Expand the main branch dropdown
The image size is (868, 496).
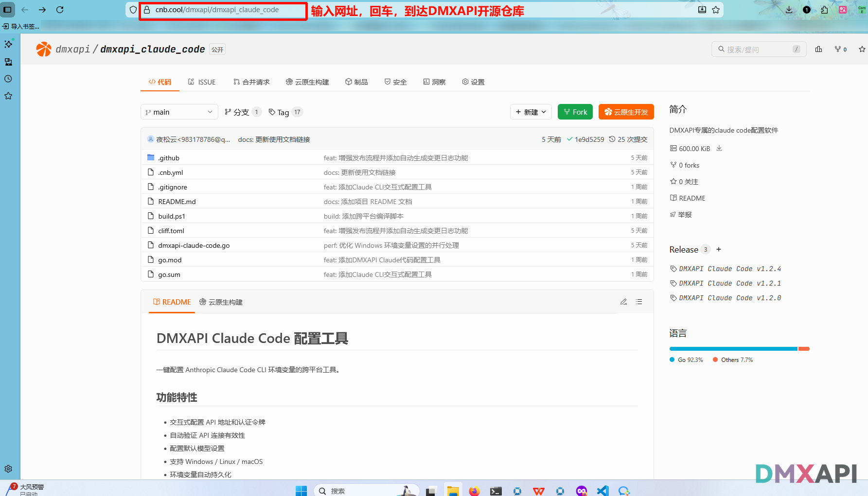(179, 112)
